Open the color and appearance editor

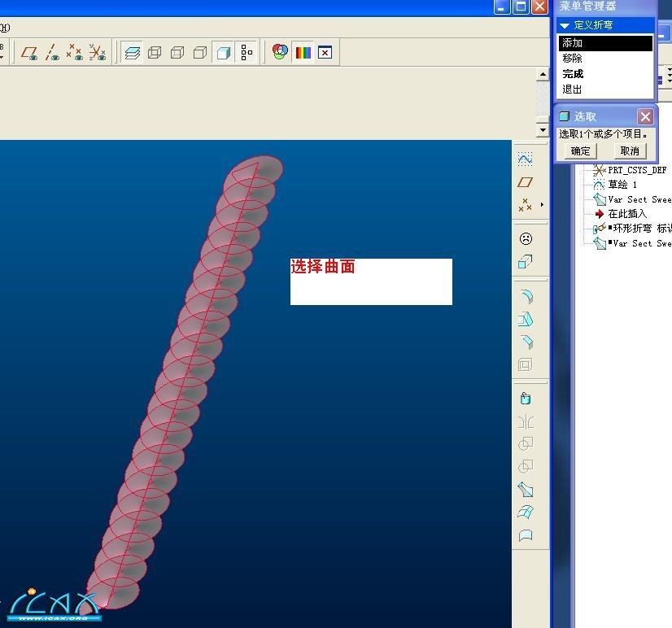(280, 52)
